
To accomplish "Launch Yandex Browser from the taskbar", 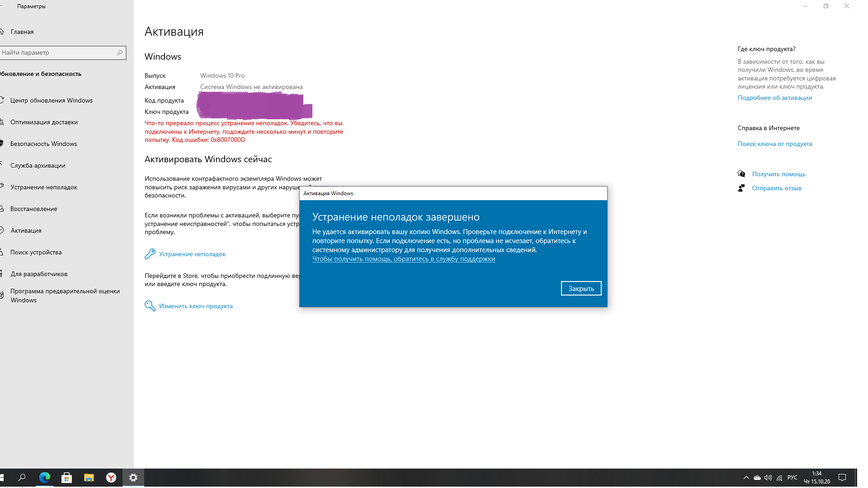I will tap(111, 478).
